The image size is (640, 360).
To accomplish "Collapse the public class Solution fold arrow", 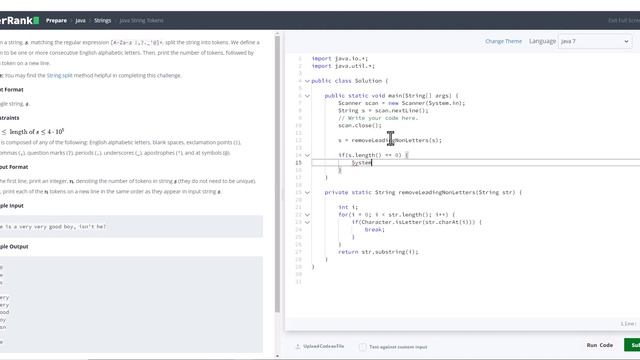I will click(307, 81).
